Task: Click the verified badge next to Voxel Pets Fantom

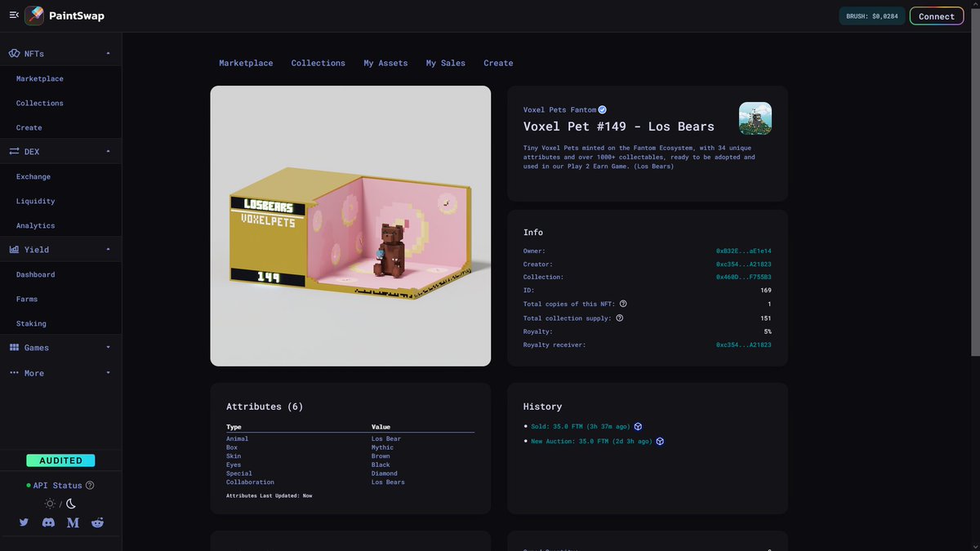Action: point(602,109)
